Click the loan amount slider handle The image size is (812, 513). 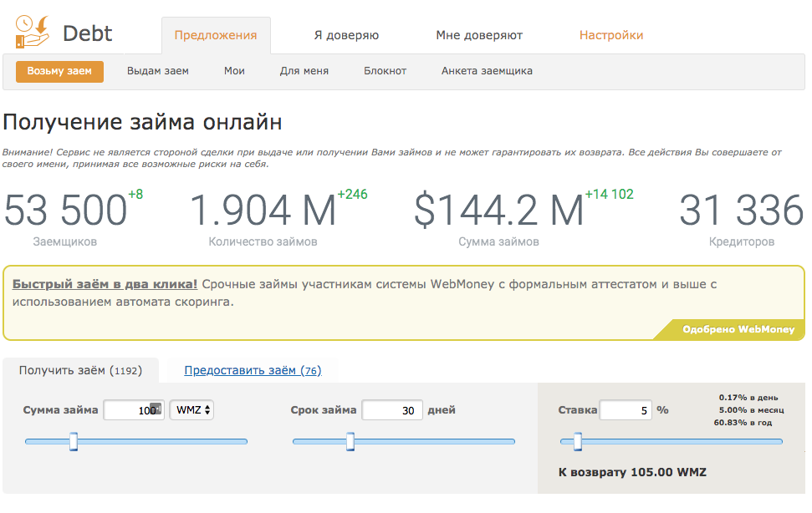[x=74, y=440]
